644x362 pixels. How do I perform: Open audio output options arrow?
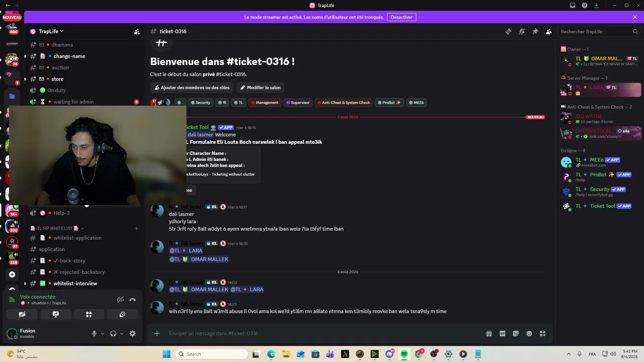122,333
